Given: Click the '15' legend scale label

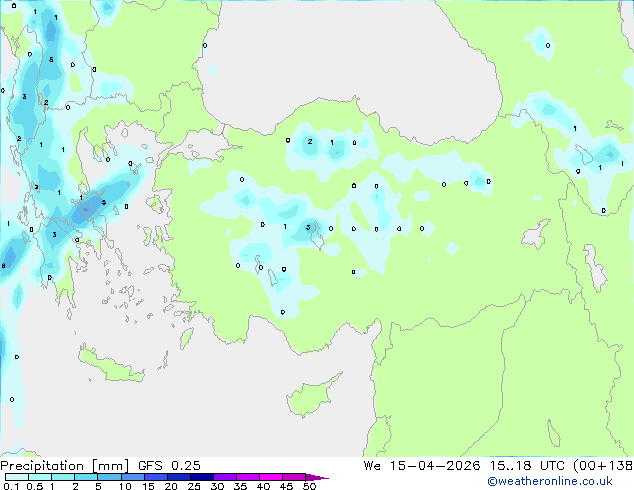Looking at the screenshot, I should pyautogui.click(x=148, y=486).
